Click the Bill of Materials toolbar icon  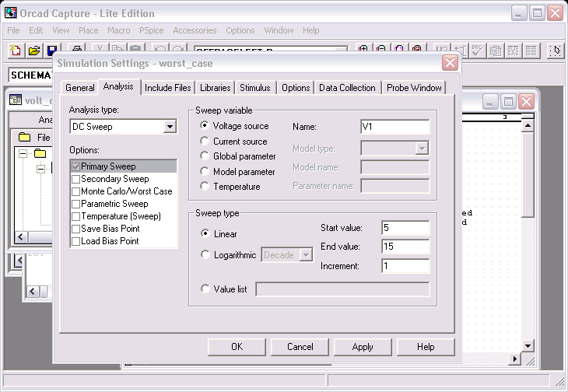pos(531,51)
